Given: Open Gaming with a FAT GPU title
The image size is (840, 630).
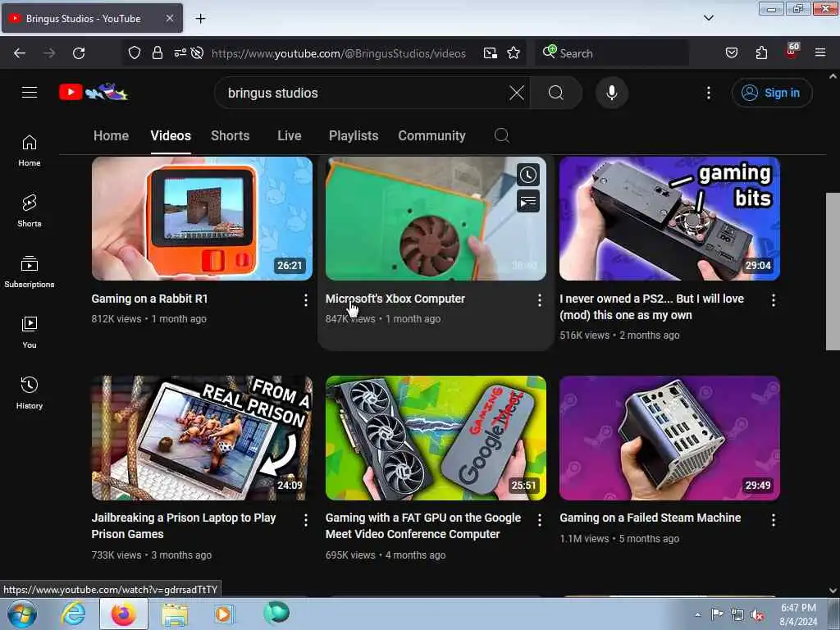Looking at the screenshot, I should point(423,526).
